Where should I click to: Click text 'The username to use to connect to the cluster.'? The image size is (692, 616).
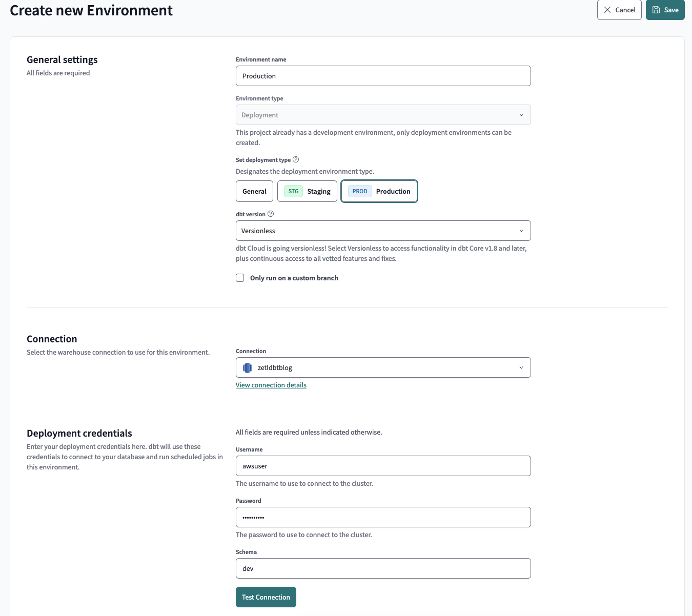(304, 483)
